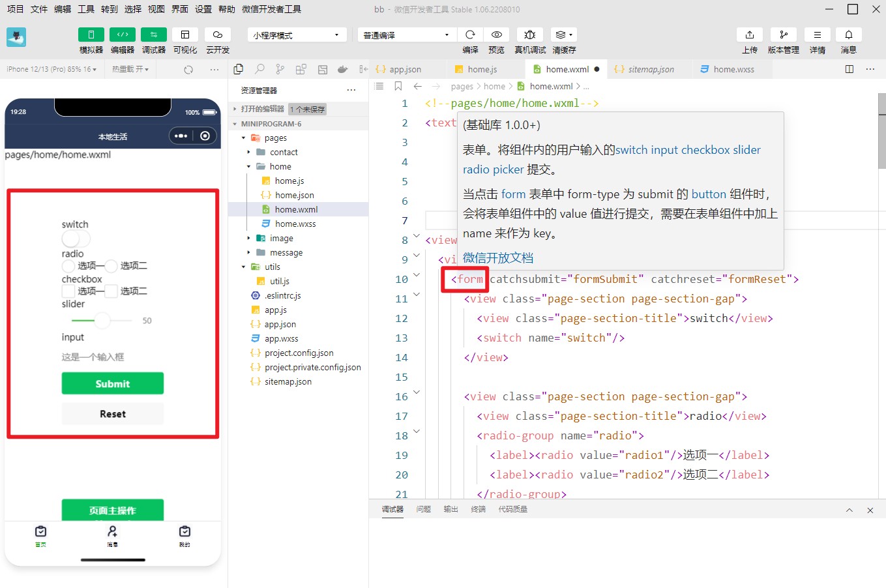Click the preview eye icon
Image resolution: width=886 pixels, height=588 pixels.
pyautogui.click(x=497, y=35)
